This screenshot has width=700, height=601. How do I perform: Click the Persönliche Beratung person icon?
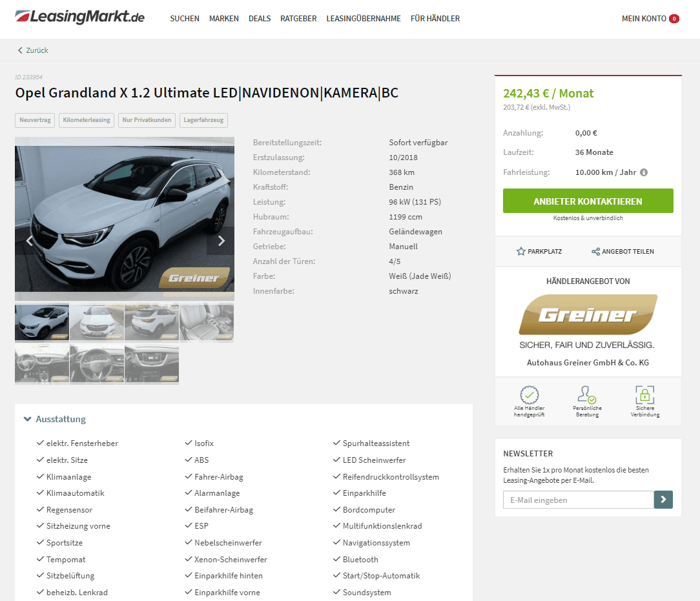pyautogui.click(x=586, y=395)
